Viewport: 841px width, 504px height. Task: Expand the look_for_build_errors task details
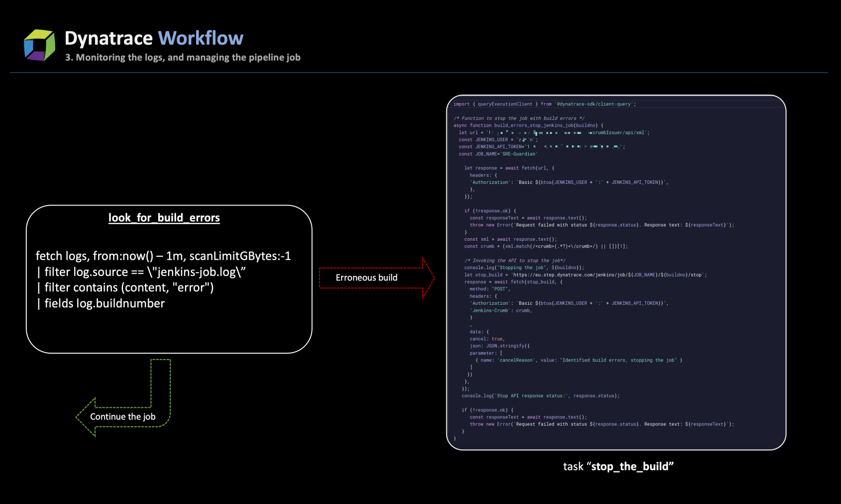point(168,279)
